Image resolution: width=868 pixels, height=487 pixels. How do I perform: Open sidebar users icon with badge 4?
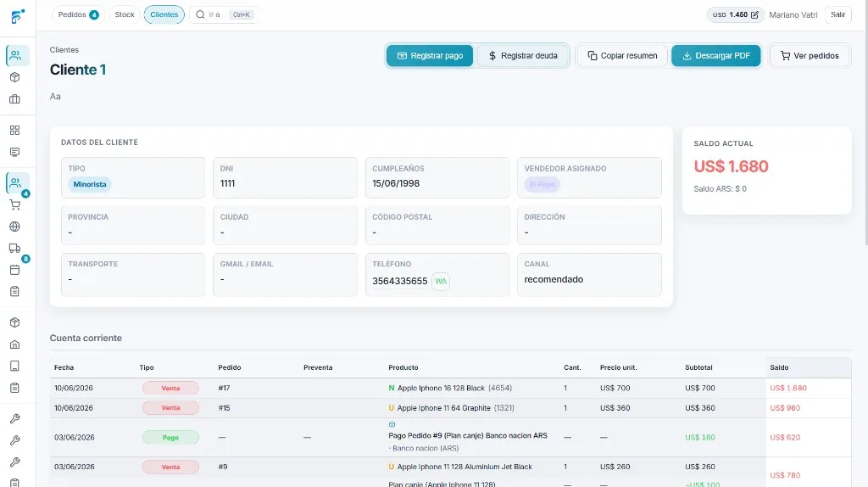click(x=17, y=183)
